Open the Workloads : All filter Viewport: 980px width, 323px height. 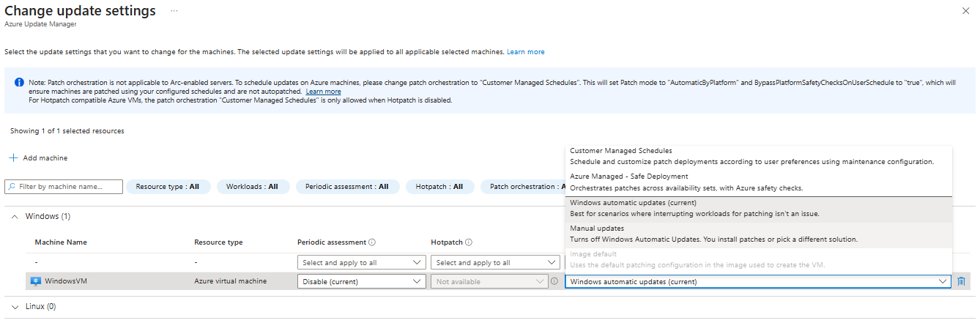(x=252, y=187)
